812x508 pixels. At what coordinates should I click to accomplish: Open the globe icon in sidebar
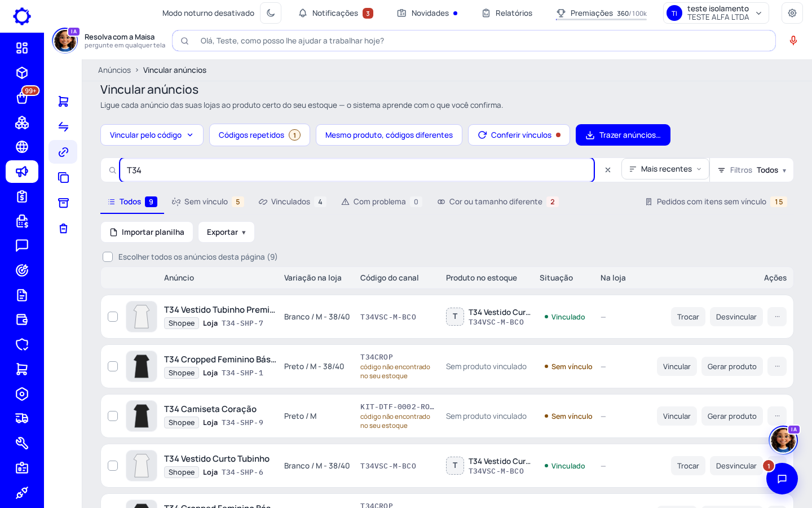(22, 147)
